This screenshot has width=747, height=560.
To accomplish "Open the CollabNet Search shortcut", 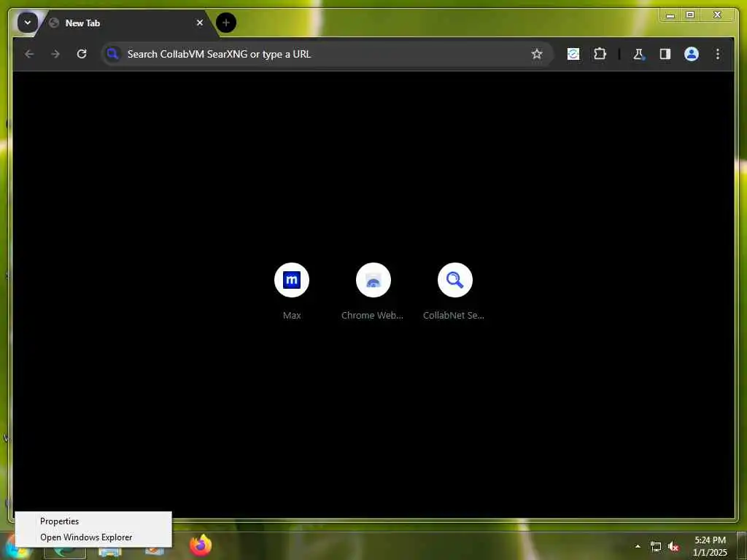I will pyautogui.click(x=455, y=280).
